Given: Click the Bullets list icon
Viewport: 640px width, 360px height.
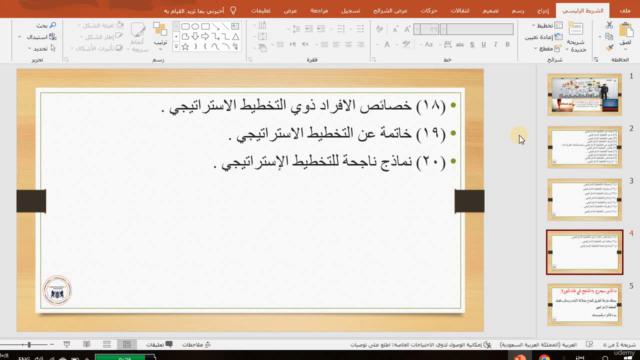Looking at the screenshot, I should tap(360, 29).
